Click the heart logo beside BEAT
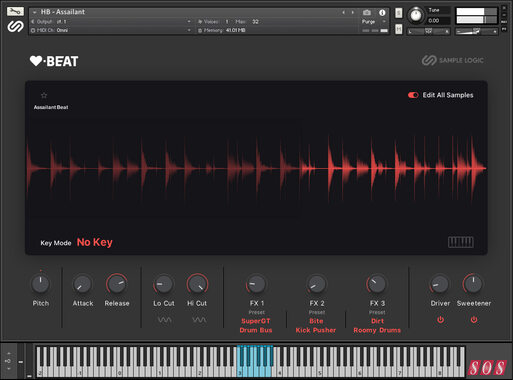 pos(36,61)
